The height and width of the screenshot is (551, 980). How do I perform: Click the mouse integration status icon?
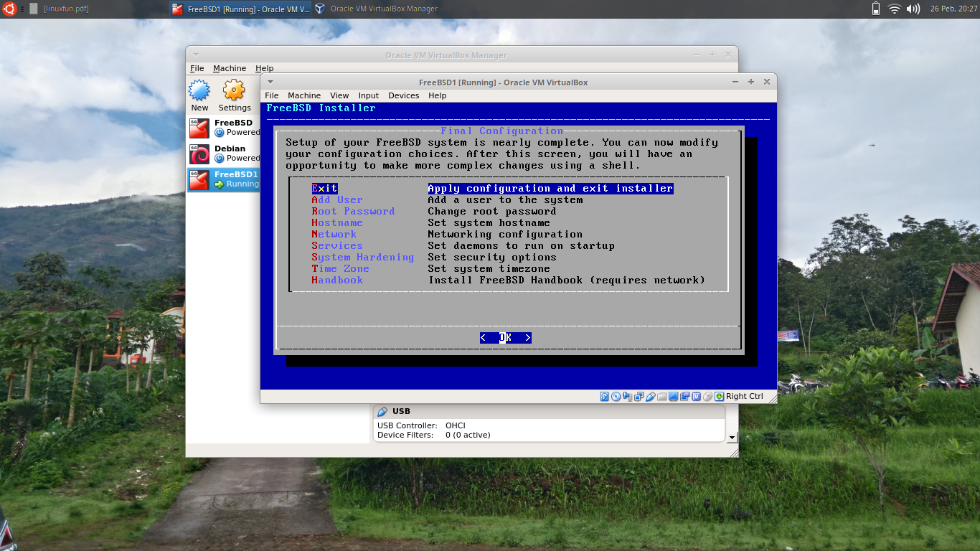[707, 396]
